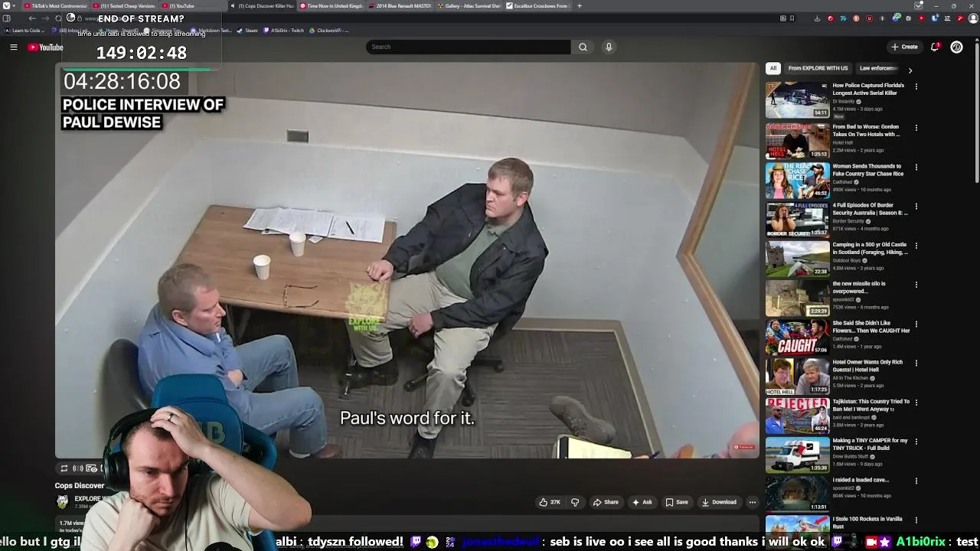Open the browser downloads icon
The image size is (980, 551).
click(x=817, y=18)
